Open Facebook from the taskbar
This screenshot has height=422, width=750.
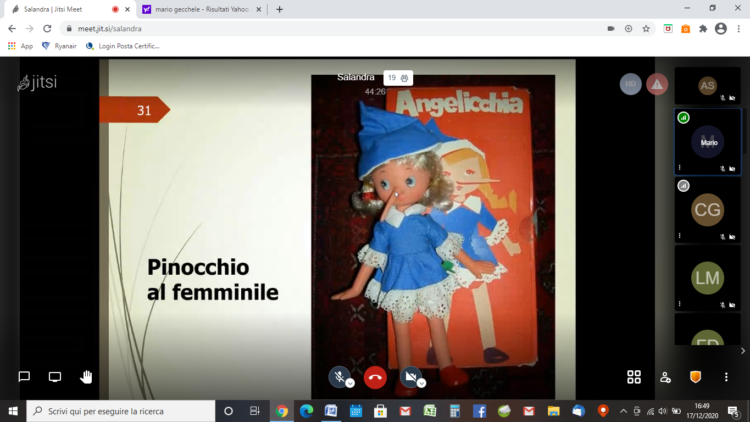tap(479, 411)
